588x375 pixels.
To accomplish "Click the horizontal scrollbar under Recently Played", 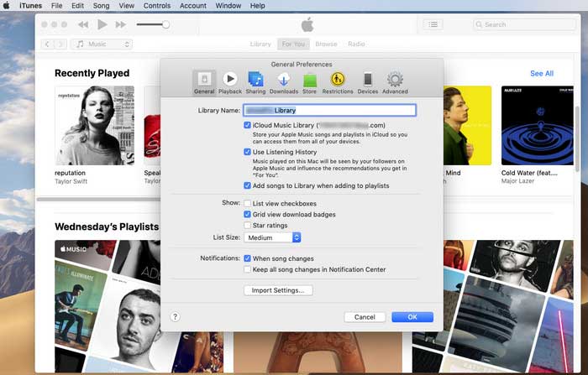I will pyautogui.click(x=98, y=200).
